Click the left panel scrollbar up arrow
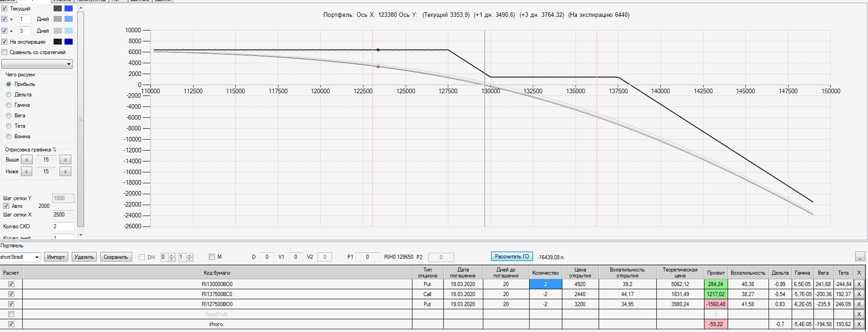This screenshot has height=332, width=868. [x=81, y=8]
